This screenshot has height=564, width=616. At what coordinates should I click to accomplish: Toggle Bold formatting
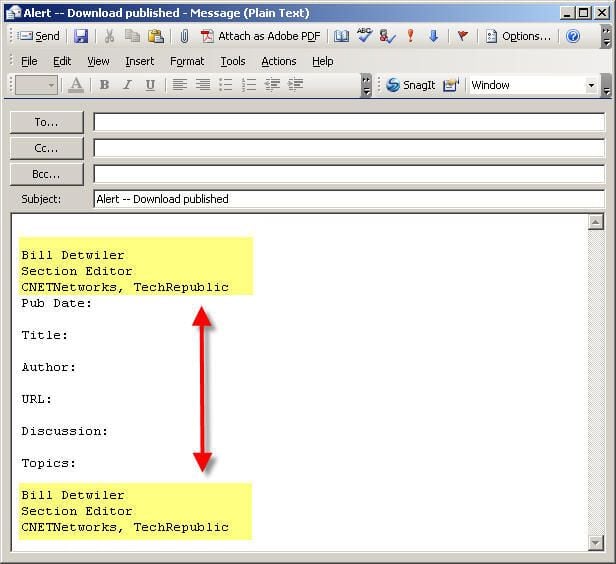[x=104, y=85]
